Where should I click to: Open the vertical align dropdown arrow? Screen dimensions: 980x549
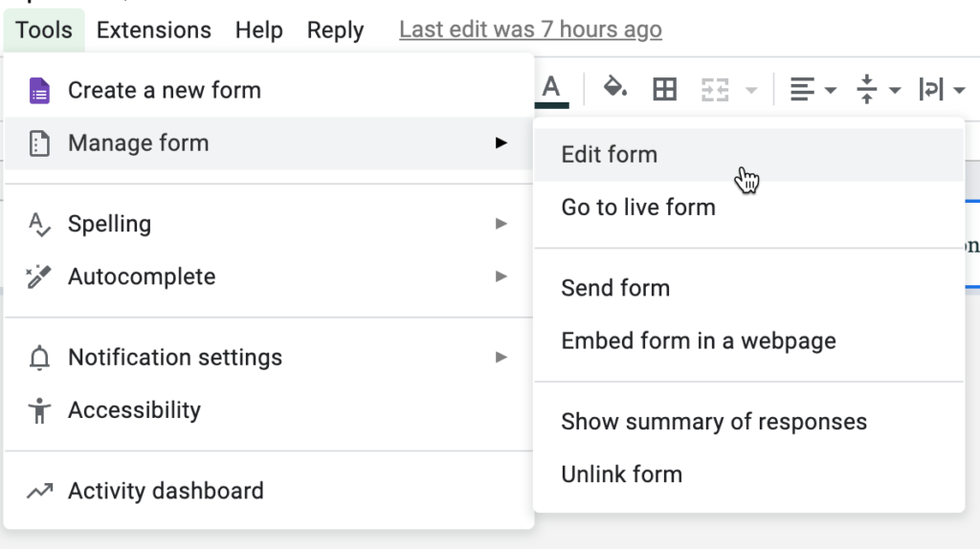click(895, 91)
